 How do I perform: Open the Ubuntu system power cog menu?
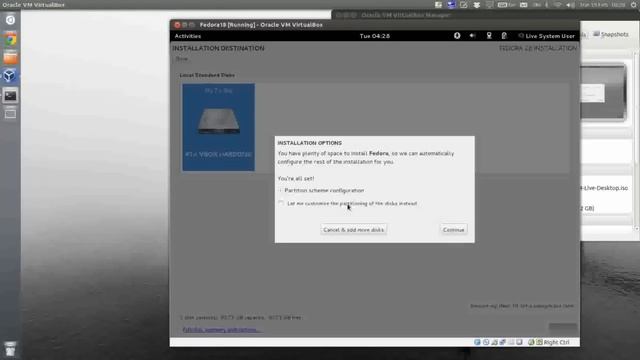634,5
